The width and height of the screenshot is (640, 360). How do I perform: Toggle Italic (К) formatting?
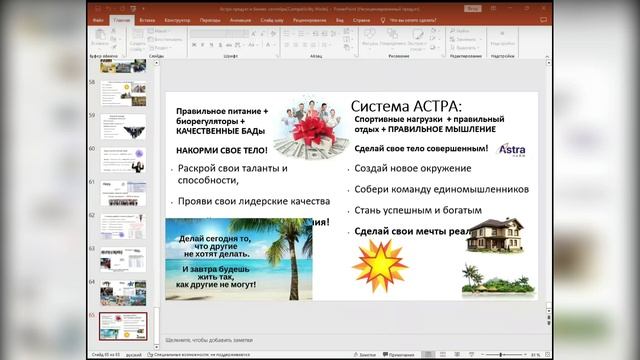click(203, 45)
